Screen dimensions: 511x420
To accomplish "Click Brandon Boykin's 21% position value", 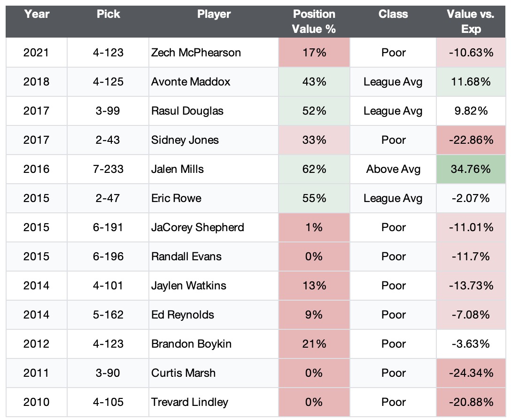I will [x=314, y=344].
